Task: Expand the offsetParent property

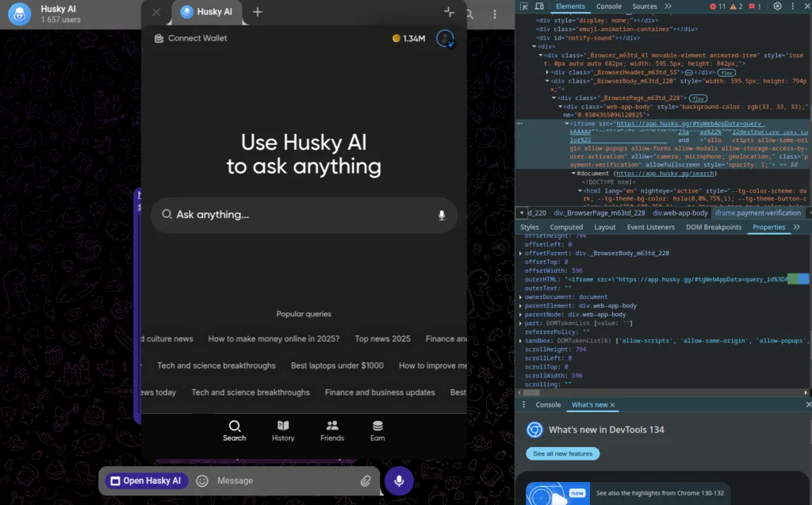Action: tap(520, 253)
